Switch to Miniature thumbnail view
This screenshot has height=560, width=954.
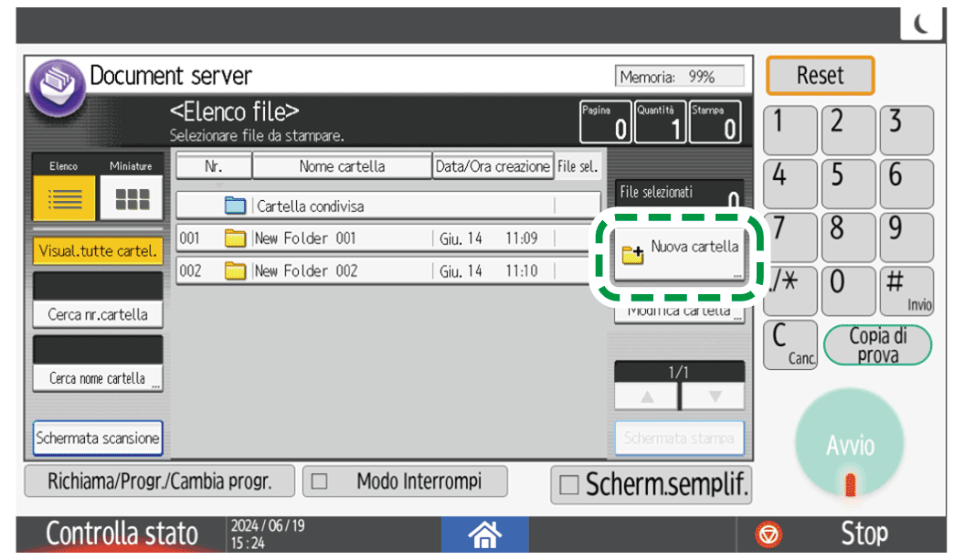pos(132,197)
